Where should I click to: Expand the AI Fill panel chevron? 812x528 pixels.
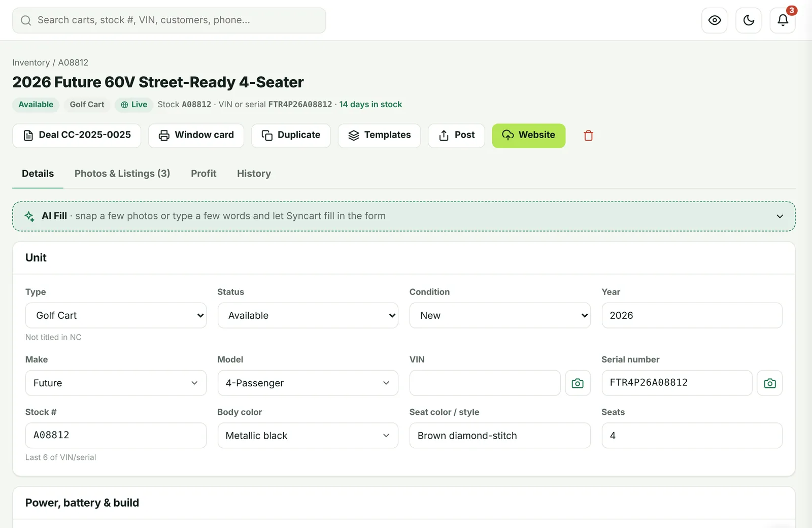pyautogui.click(x=780, y=216)
